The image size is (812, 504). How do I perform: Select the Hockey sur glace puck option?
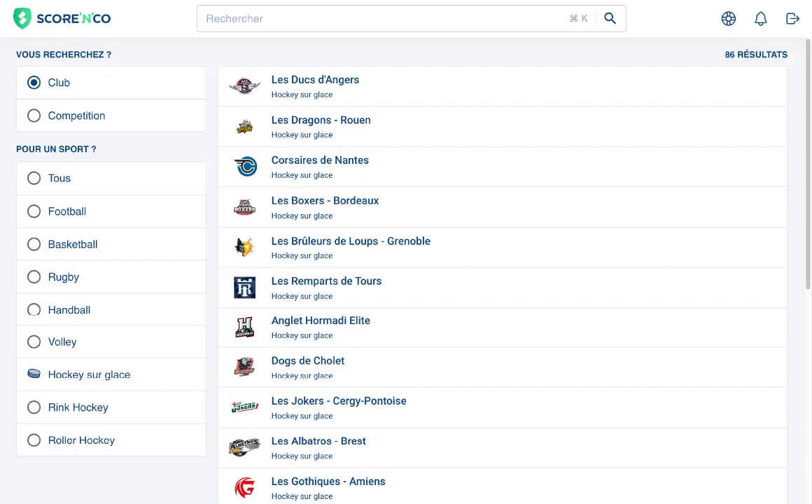pos(34,374)
